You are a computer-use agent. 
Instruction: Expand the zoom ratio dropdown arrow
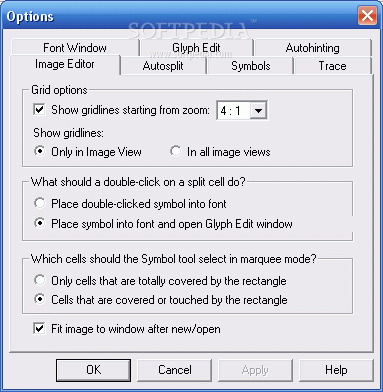pos(259,110)
